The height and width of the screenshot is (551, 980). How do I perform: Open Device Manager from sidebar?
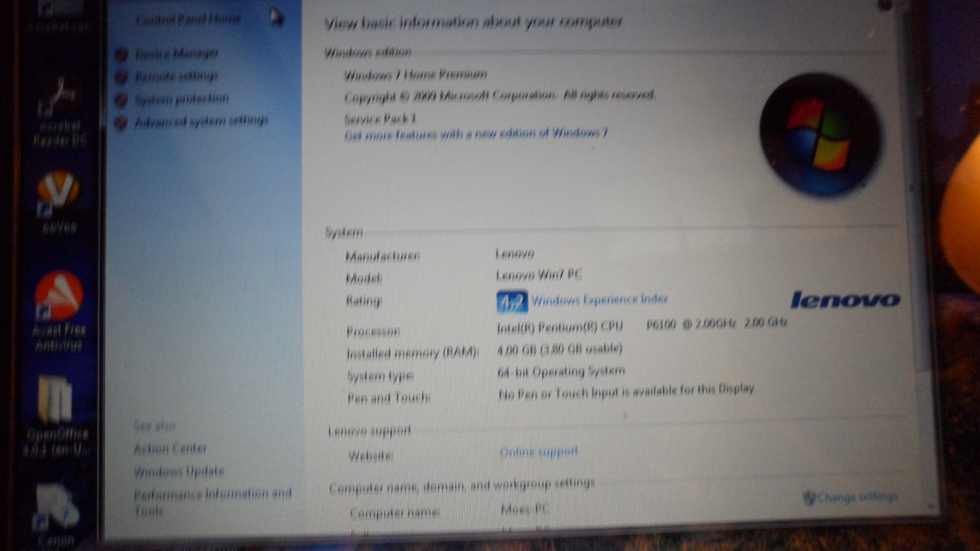coord(176,54)
